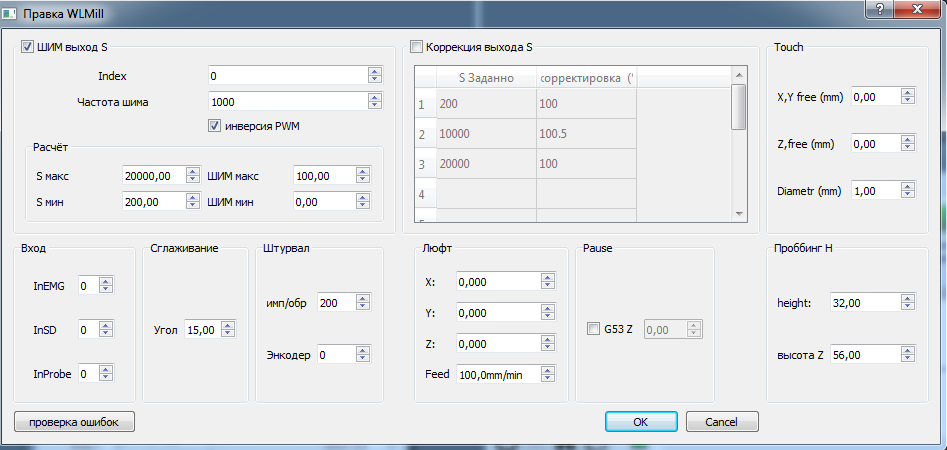
Task: Increase the InProbe input number
Action: [x=107, y=369]
